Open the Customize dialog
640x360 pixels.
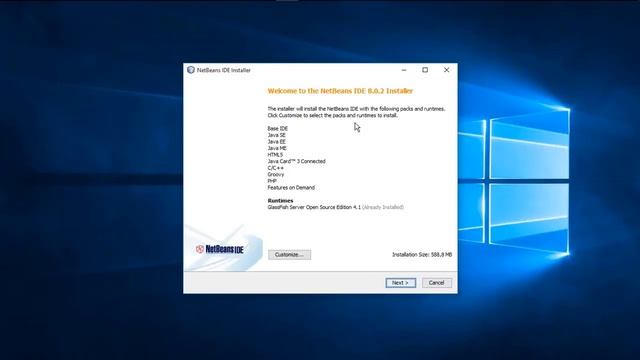[x=289, y=255]
